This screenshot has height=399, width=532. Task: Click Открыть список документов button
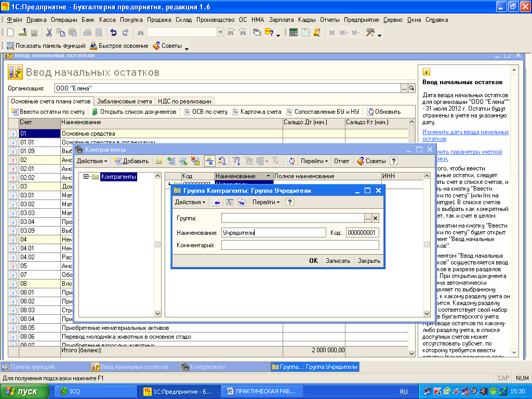click(135, 112)
